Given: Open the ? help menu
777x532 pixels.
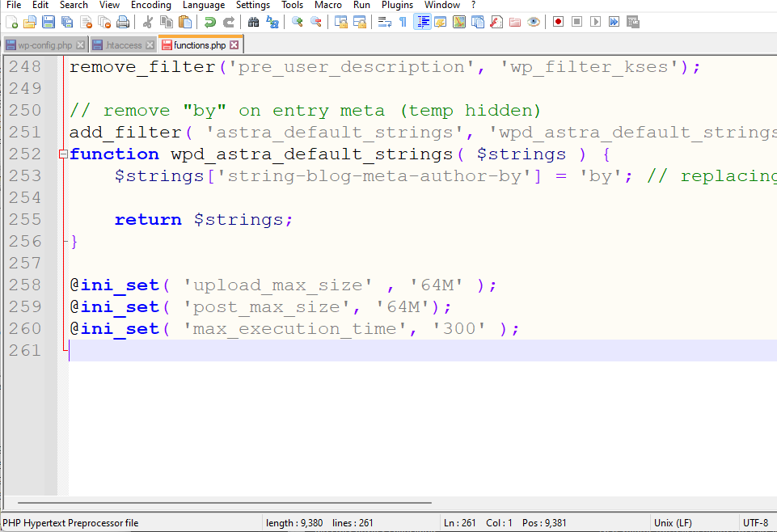Looking at the screenshot, I should click(x=473, y=5).
